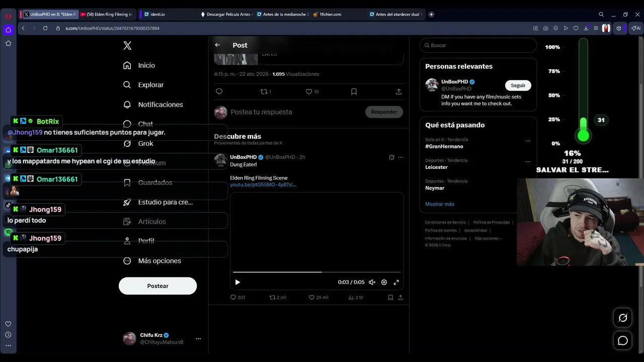Open the X logo home link
Screen dimensions: 644x362
(x=127, y=46)
